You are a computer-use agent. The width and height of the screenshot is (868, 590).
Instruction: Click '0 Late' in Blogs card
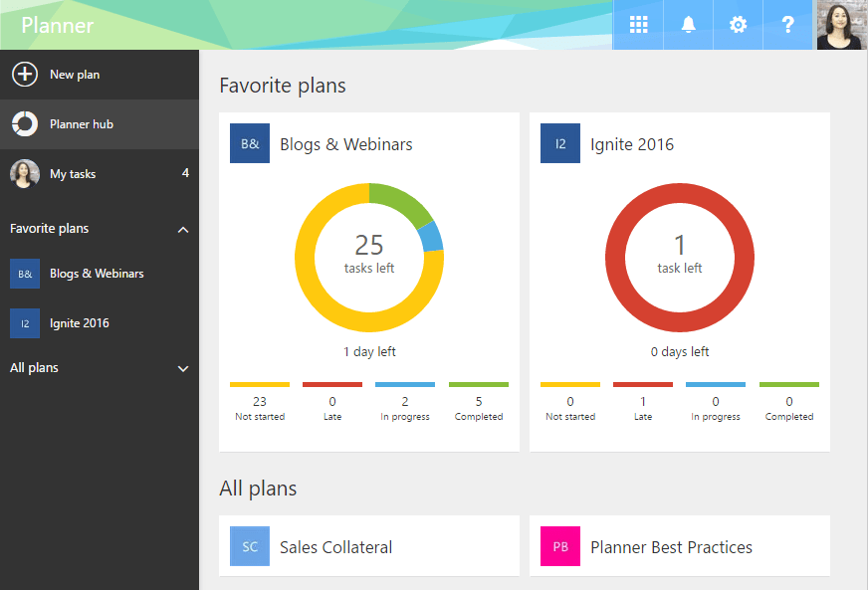(332, 409)
